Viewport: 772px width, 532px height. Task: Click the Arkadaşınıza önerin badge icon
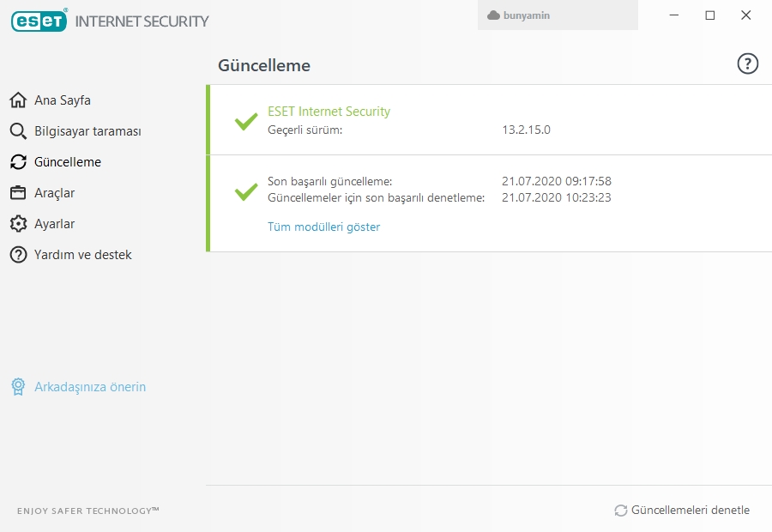tap(18, 387)
